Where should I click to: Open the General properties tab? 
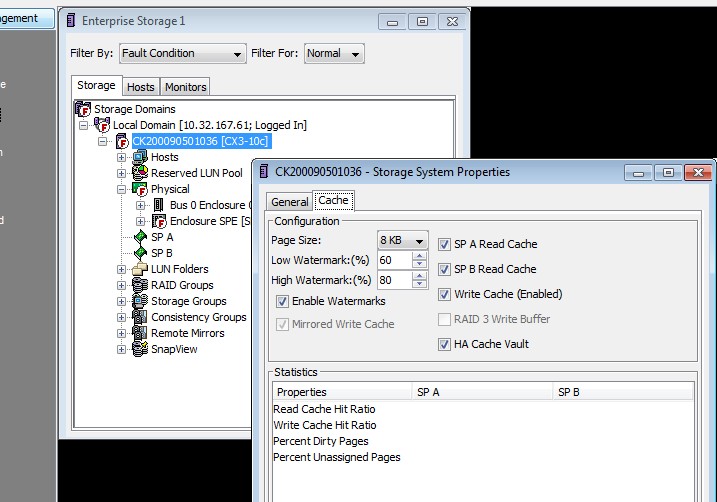pyautogui.click(x=289, y=202)
